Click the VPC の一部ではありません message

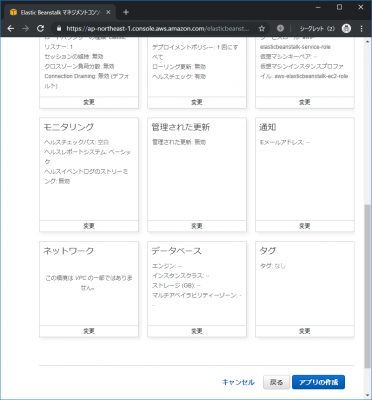pos(89,282)
